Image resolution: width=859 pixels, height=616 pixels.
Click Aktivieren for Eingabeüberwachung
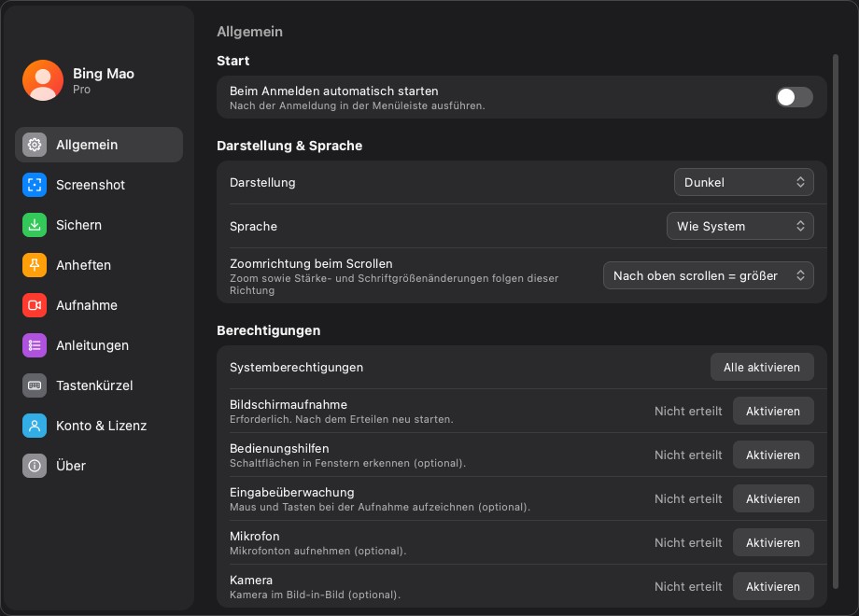click(x=773, y=498)
